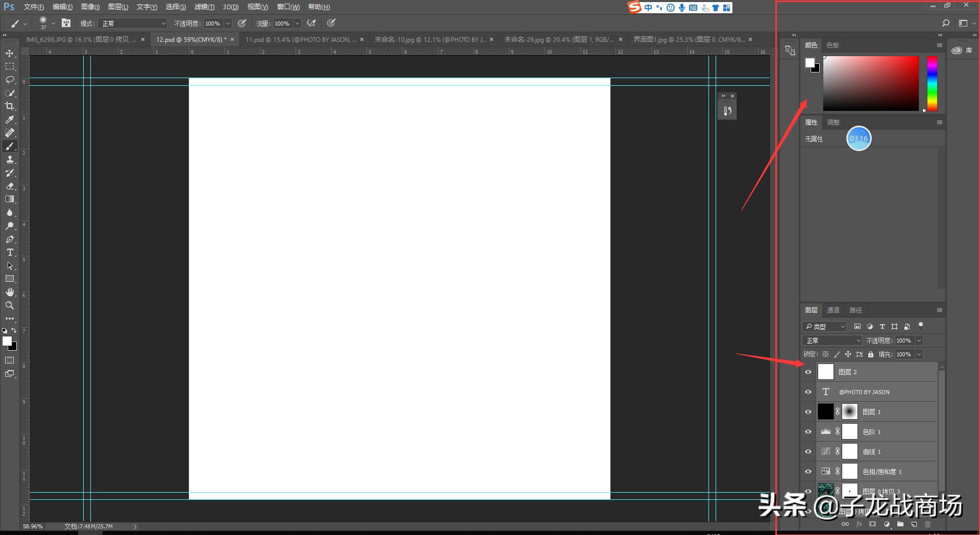980x535 pixels.
Task: Toggle visibility of 色阶 1 layer
Action: point(808,432)
